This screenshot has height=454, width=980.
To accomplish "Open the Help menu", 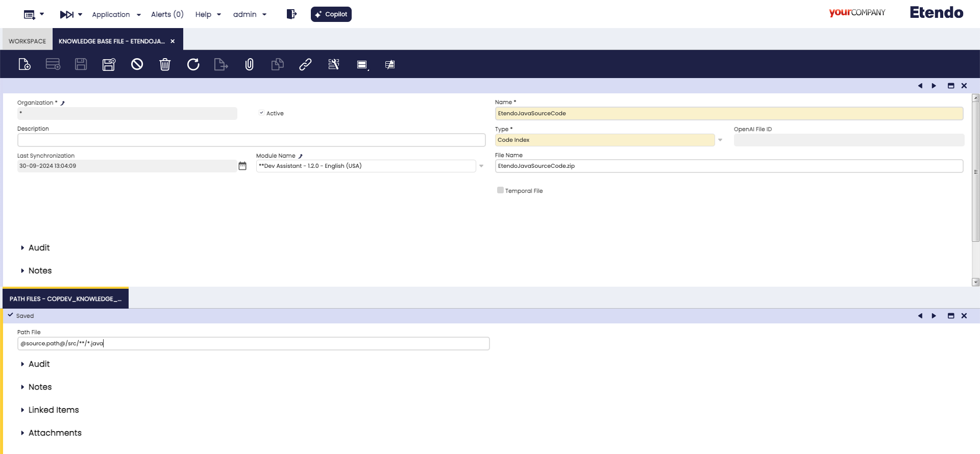I will 208,15.
